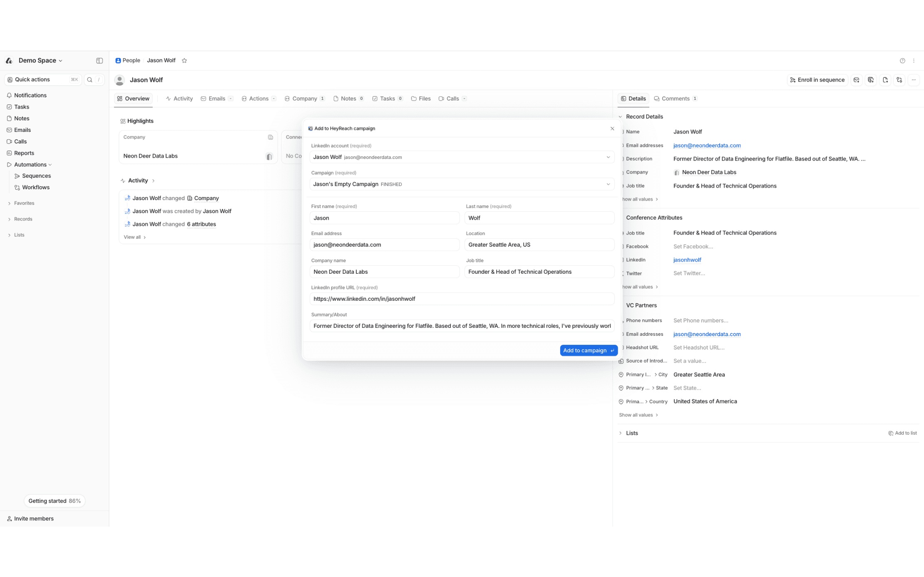924x577 pixels.
Task: Click the add to list icon in header
Action: click(x=870, y=80)
